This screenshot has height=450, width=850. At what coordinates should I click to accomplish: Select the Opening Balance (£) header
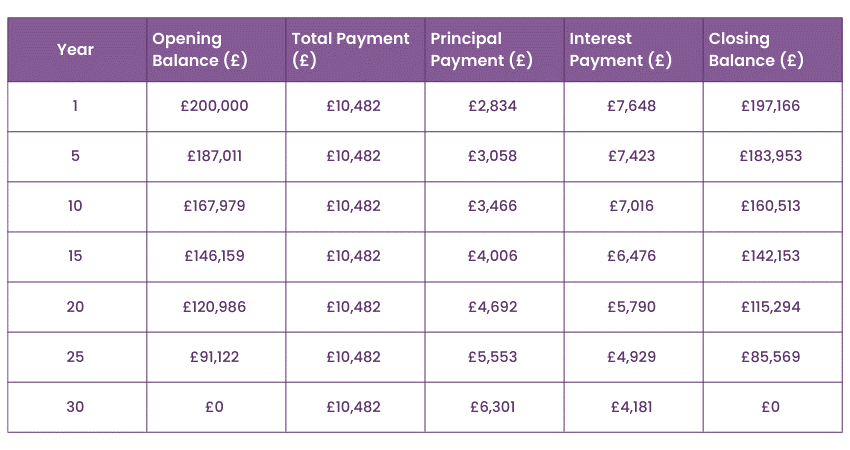click(200, 49)
